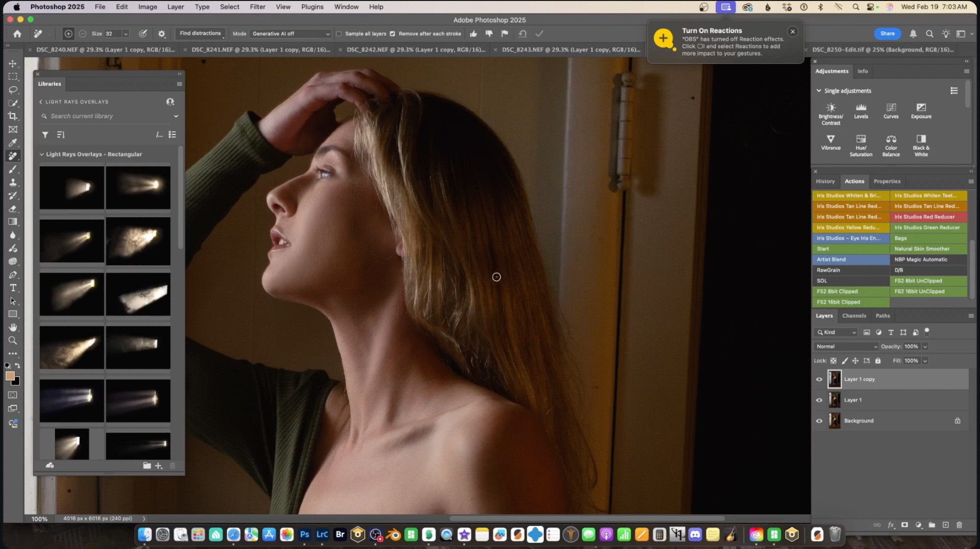Select the Eraser tool
This screenshot has width=980, height=549.
tap(13, 209)
